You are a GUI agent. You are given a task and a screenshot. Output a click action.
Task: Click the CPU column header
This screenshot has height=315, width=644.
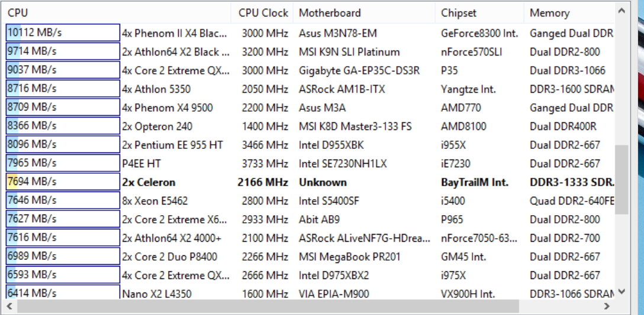[x=118, y=13]
